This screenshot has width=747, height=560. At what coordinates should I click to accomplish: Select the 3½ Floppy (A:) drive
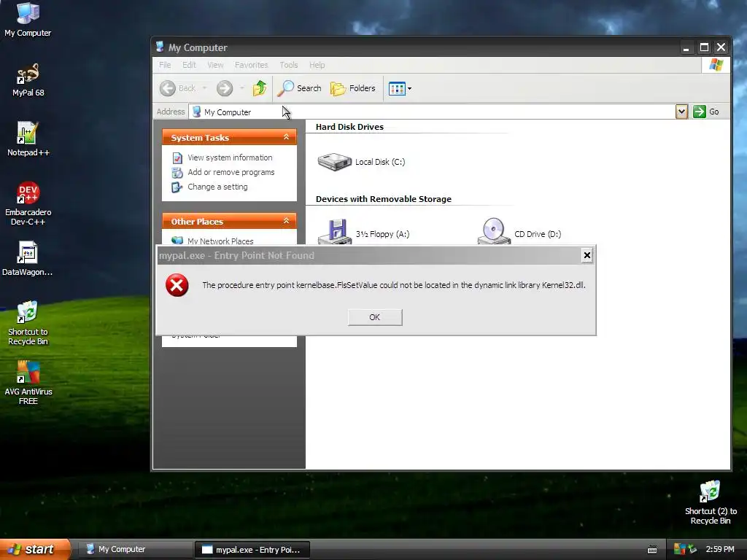[x=363, y=233]
